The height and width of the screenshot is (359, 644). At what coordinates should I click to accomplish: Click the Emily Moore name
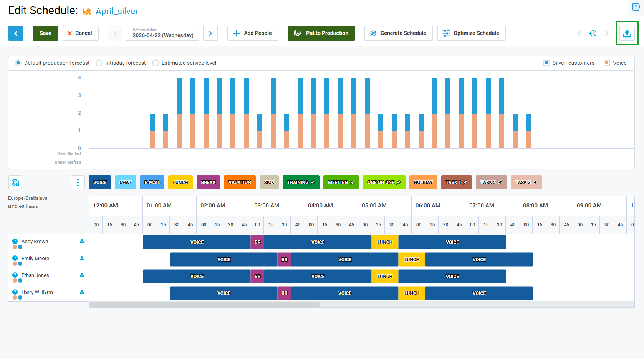point(35,259)
